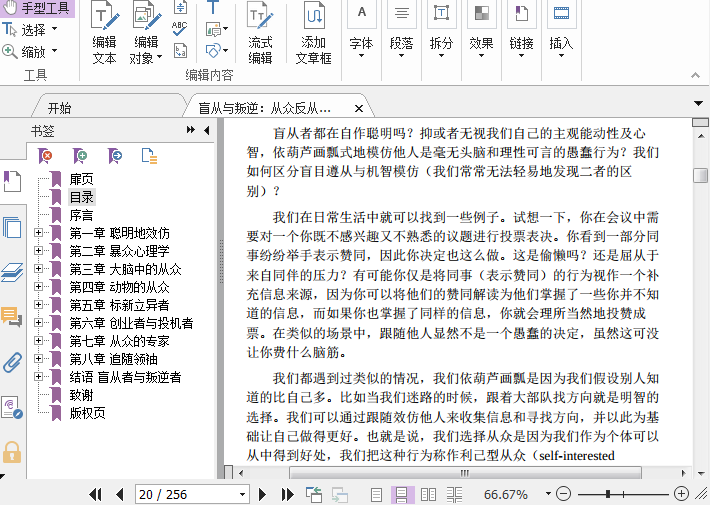This screenshot has height=505, width=710.
Task: Open the 选择 tool dropdown
Action: pos(54,29)
